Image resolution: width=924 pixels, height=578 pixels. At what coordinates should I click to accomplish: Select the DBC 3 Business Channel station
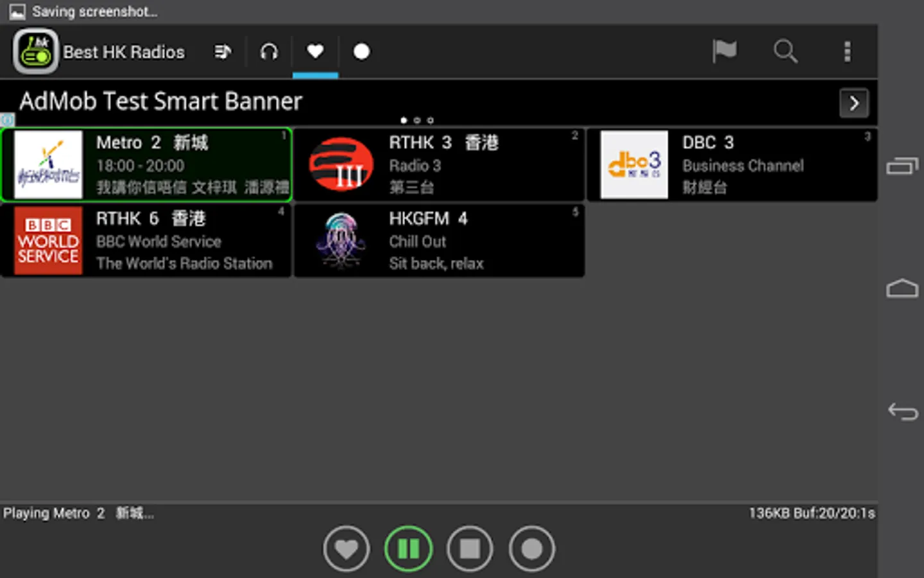732,164
